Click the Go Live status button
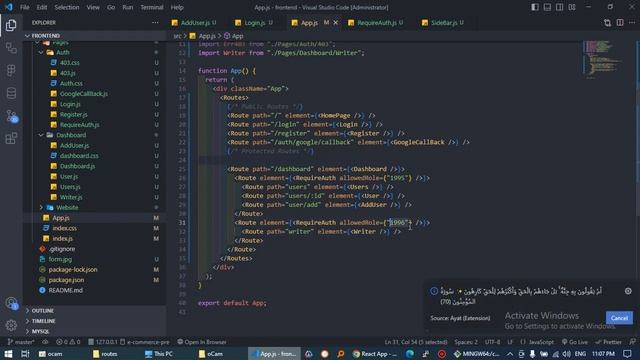This screenshot has height=360, width=640. point(575,342)
